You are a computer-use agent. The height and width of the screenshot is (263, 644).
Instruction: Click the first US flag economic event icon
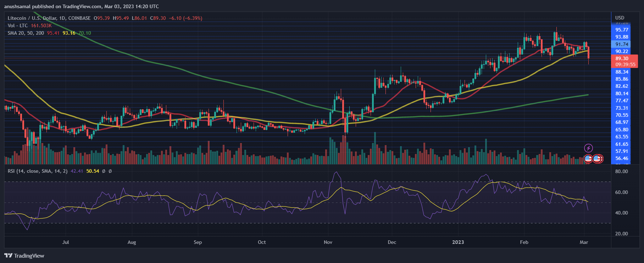tap(588, 159)
